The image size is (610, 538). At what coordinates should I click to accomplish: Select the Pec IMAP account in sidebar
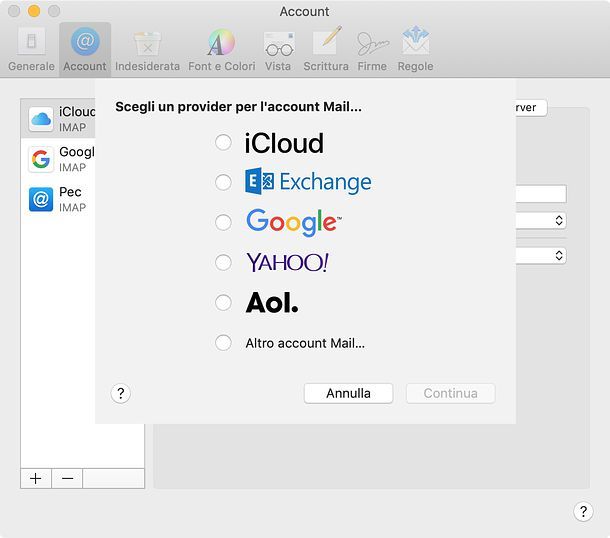(x=58, y=199)
